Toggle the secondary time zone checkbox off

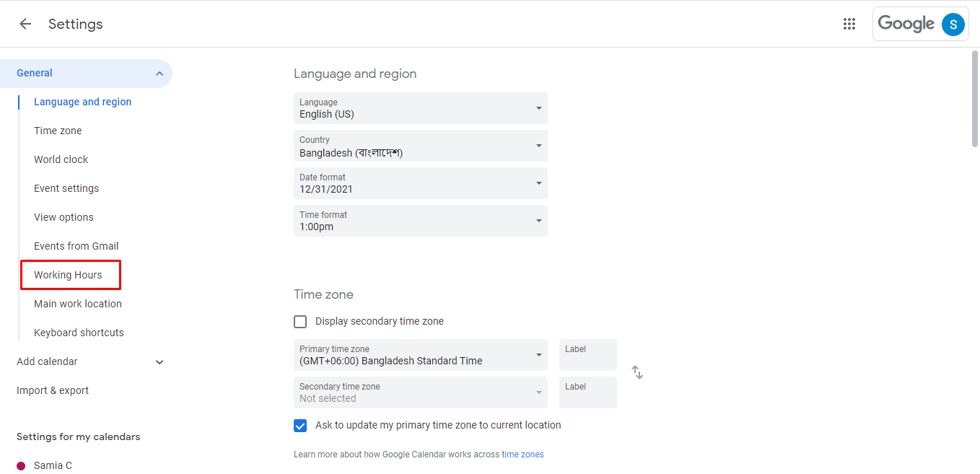300,321
